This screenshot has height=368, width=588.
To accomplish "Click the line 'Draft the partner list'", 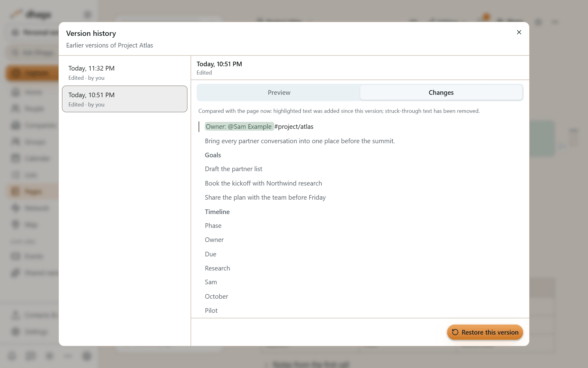I will click(233, 169).
